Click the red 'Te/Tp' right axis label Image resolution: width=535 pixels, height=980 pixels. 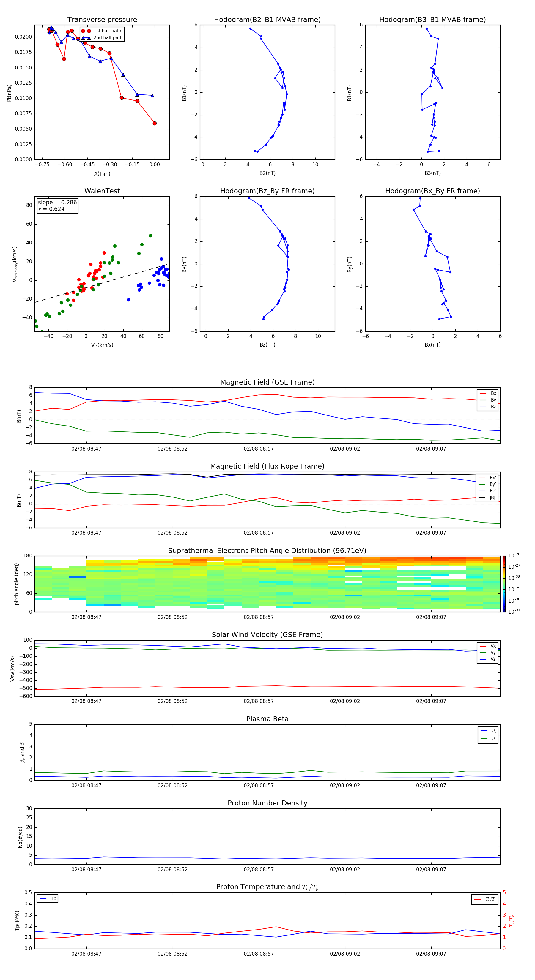click(512, 921)
